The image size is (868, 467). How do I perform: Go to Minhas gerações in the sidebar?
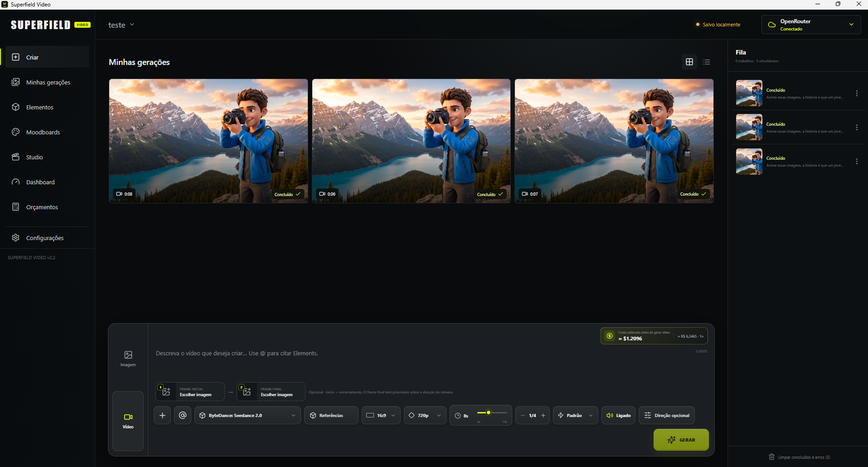(x=47, y=82)
